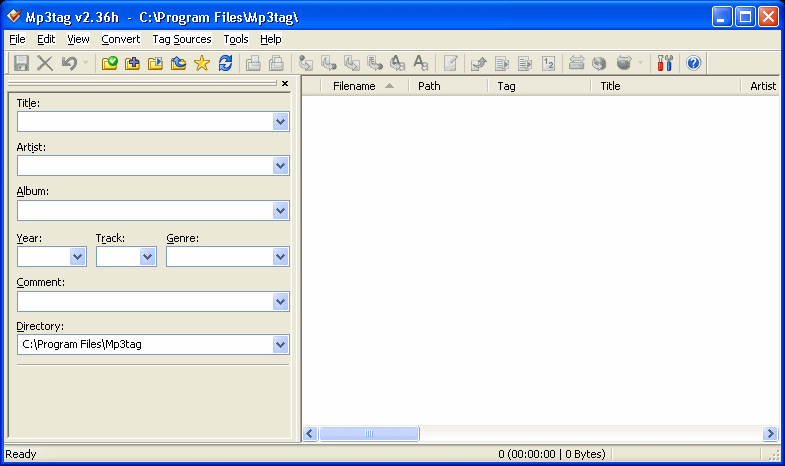Screen dimensions: 785x466
Task: Click the Change directory folder icon with green check
Action: tap(109, 63)
